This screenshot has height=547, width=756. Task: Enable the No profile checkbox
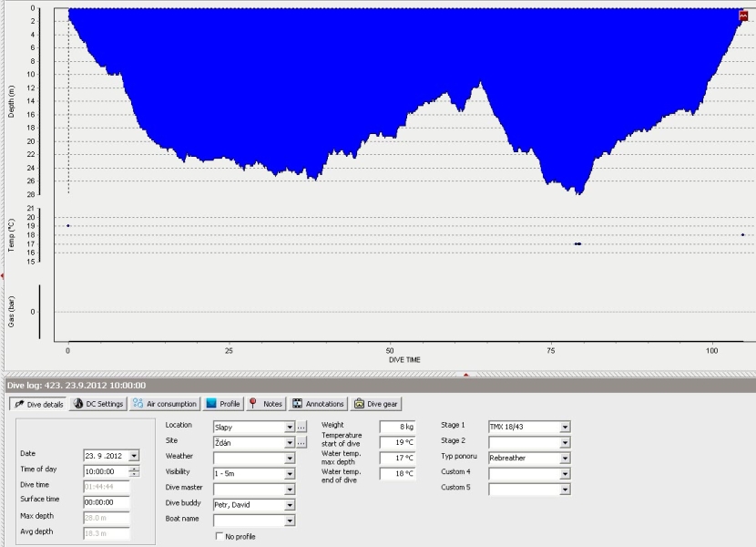coord(220,536)
